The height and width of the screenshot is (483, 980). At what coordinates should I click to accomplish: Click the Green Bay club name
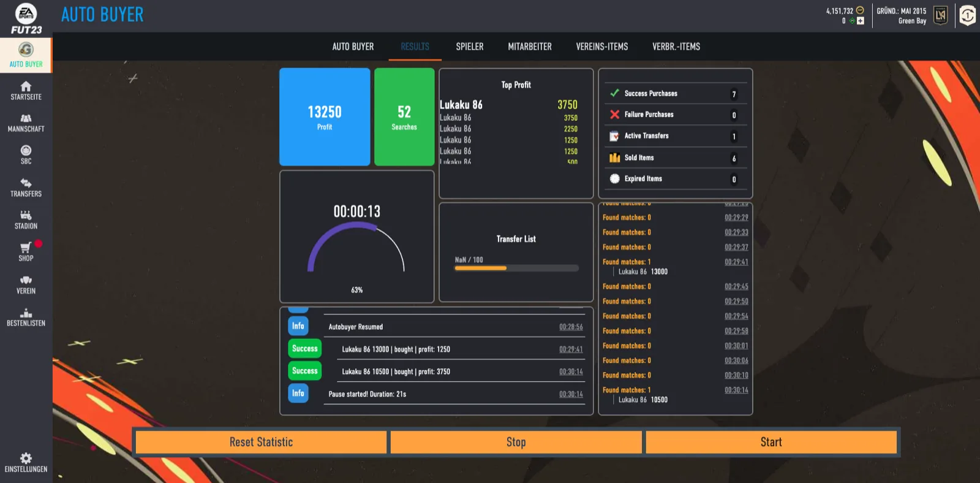tap(912, 21)
